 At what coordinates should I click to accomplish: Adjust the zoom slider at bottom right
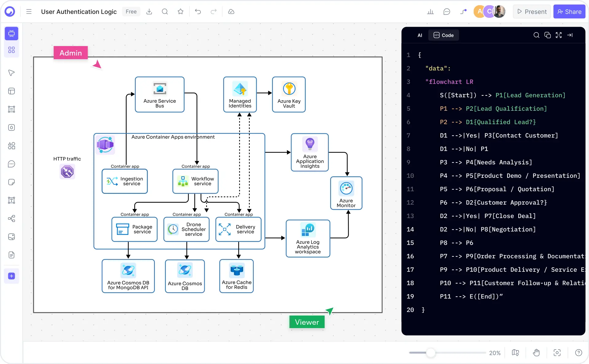[431, 353]
